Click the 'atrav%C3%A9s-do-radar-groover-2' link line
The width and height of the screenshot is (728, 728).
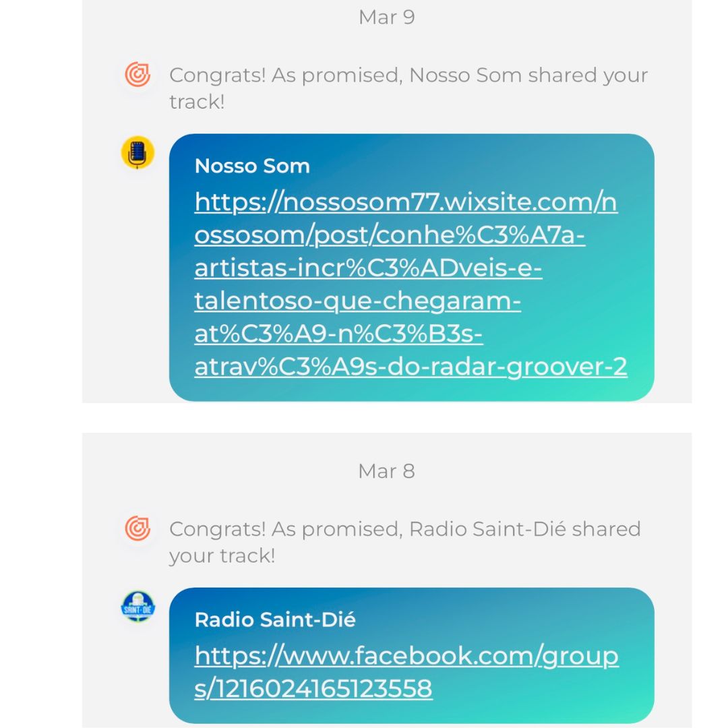click(411, 367)
